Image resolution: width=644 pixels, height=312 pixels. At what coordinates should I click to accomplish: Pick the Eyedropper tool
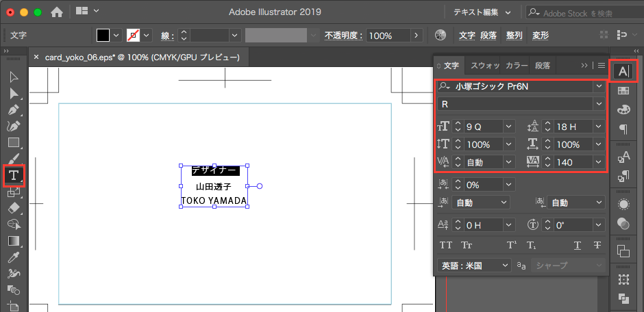(14, 257)
